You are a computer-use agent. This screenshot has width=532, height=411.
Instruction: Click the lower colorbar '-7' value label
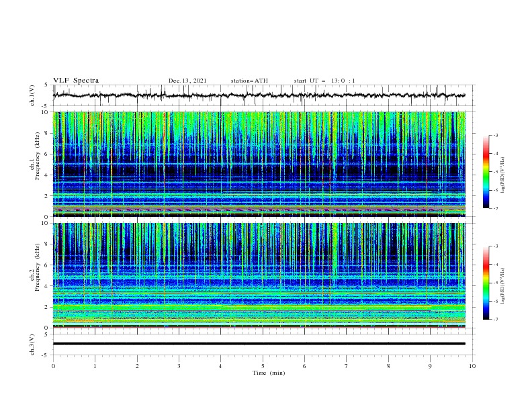496,320
